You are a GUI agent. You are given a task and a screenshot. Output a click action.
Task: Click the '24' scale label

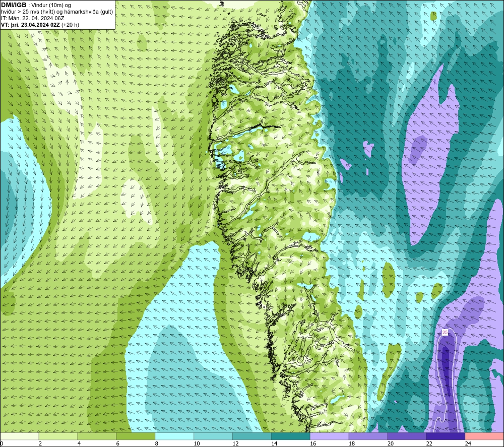(468, 443)
